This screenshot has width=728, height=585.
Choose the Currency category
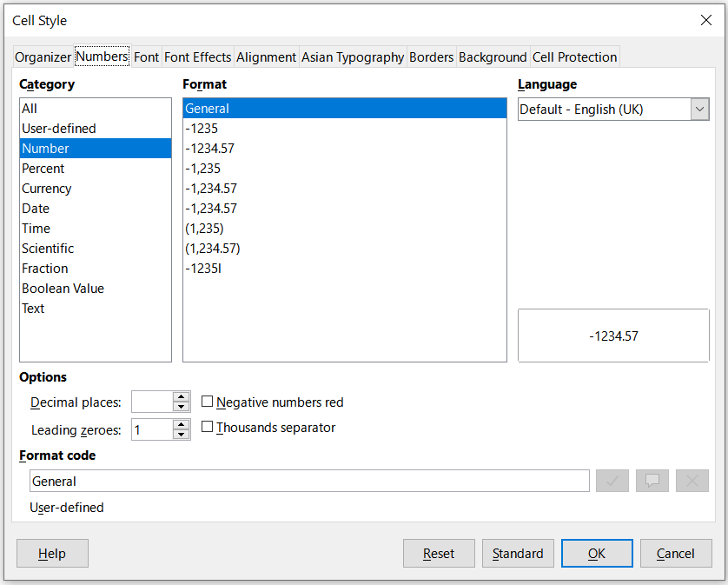click(96, 188)
